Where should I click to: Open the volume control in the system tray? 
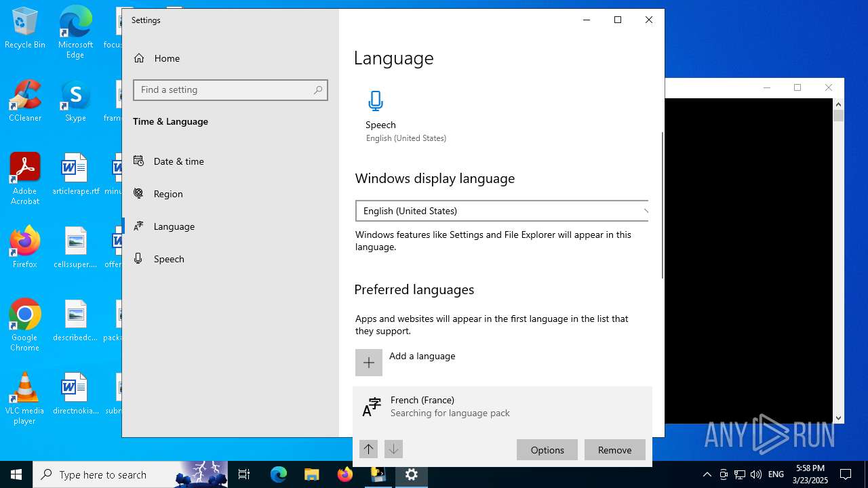click(756, 474)
